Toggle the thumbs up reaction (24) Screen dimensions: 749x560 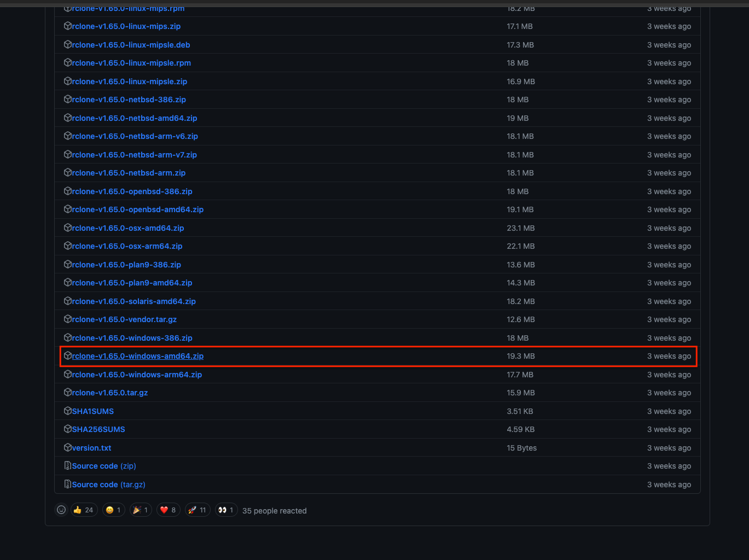[84, 510]
